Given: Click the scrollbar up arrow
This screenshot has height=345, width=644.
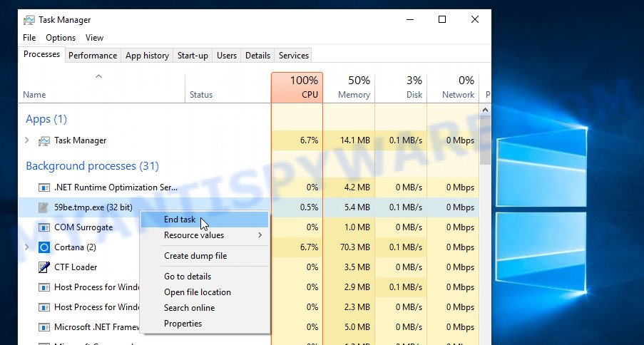Looking at the screenshot, I should (485, 110).
